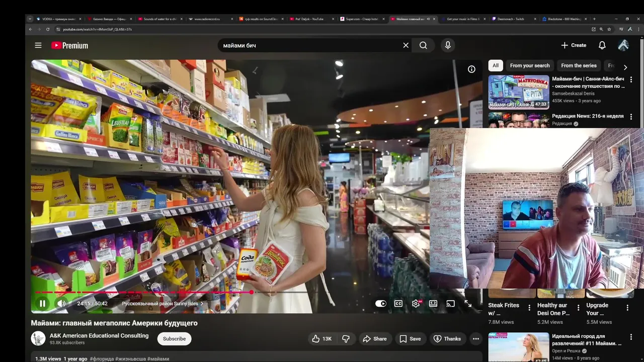644x362 pixels.
Task: Open player settings gear
Action: pyautogui.click(x=416, y=303)
